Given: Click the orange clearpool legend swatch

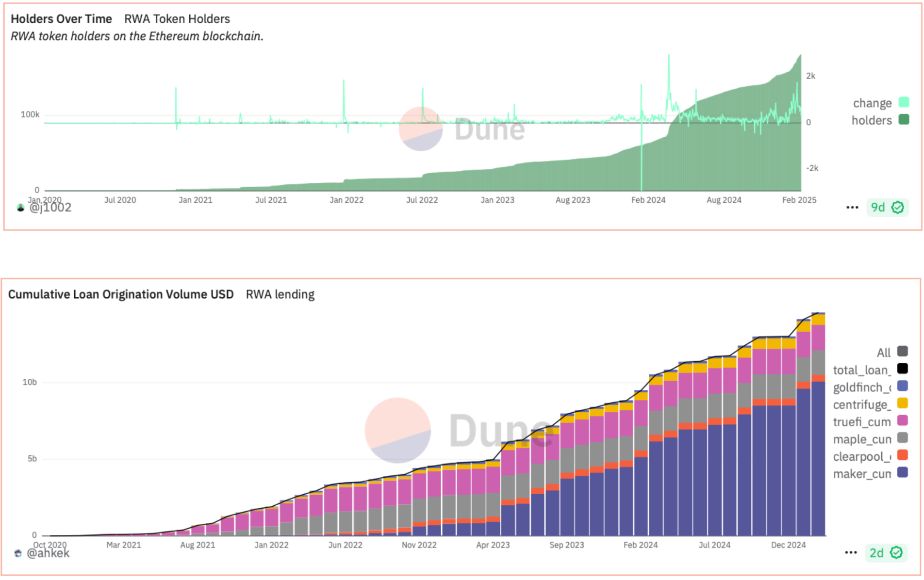Looking at the screenshot, I should 903,455.
